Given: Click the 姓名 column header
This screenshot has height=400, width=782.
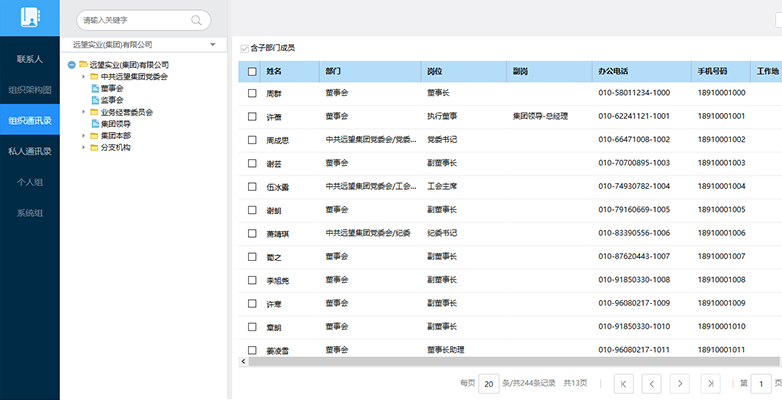Looking at the screenshot, I should tap(275, 72).
